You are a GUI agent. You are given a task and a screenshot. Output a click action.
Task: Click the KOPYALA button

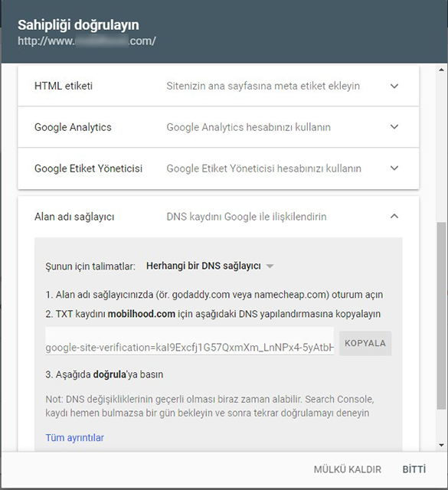365,343
